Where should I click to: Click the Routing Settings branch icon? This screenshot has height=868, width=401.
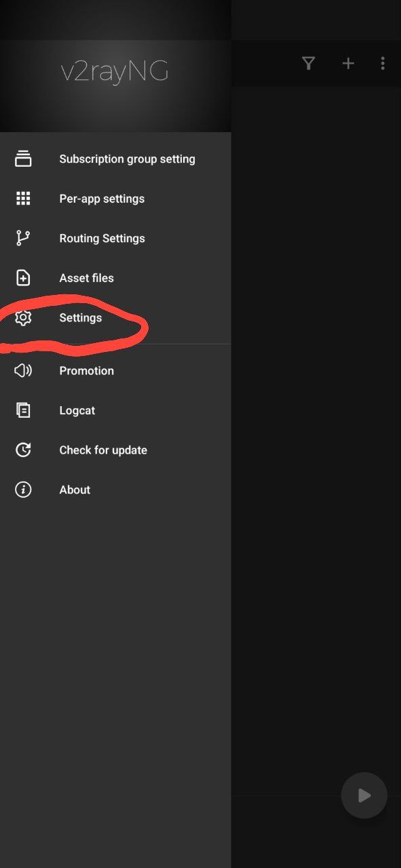coord(23,238)
